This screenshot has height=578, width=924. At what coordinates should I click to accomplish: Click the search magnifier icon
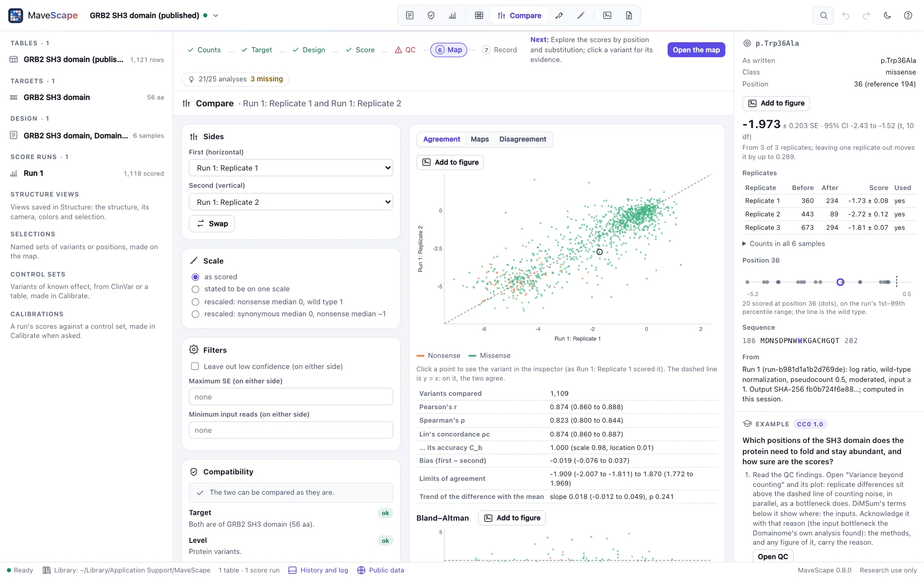pyautogui.click(x=823, y=15)
